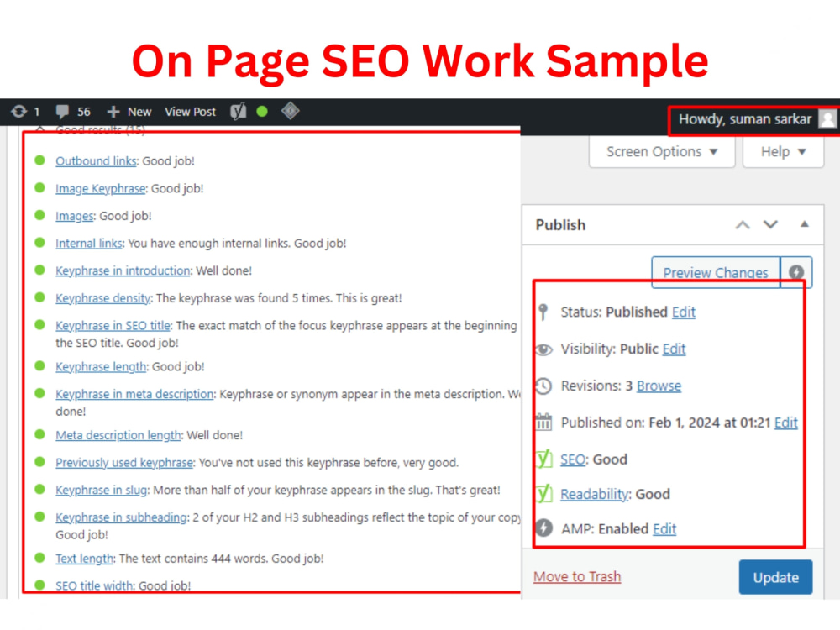Screen dimensions: 840x630
Task: Collapse the Good results section chevron
Action: tap(40, 129)
